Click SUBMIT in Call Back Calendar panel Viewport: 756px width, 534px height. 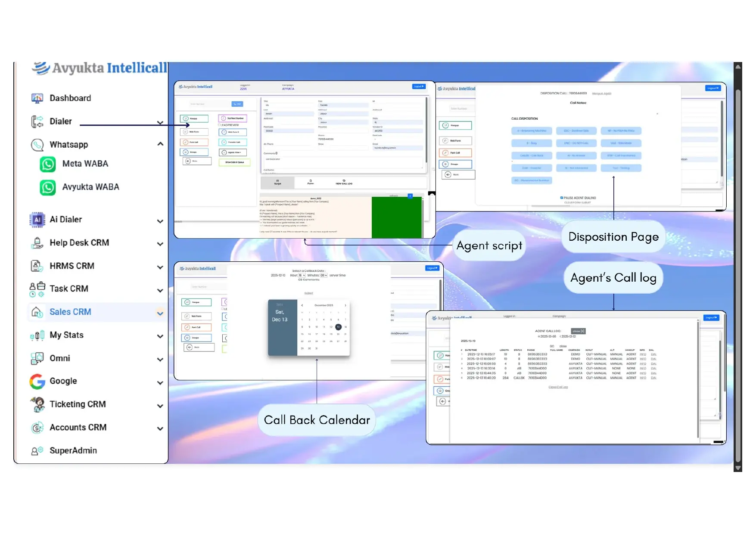(309, 293)
